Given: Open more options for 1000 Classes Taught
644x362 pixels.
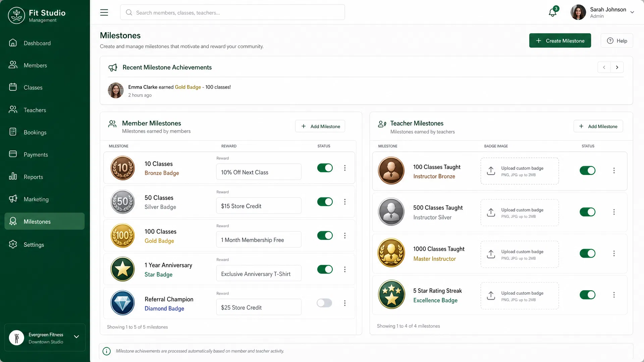Looking at the screenshot, I should click(x=614, y=253).
